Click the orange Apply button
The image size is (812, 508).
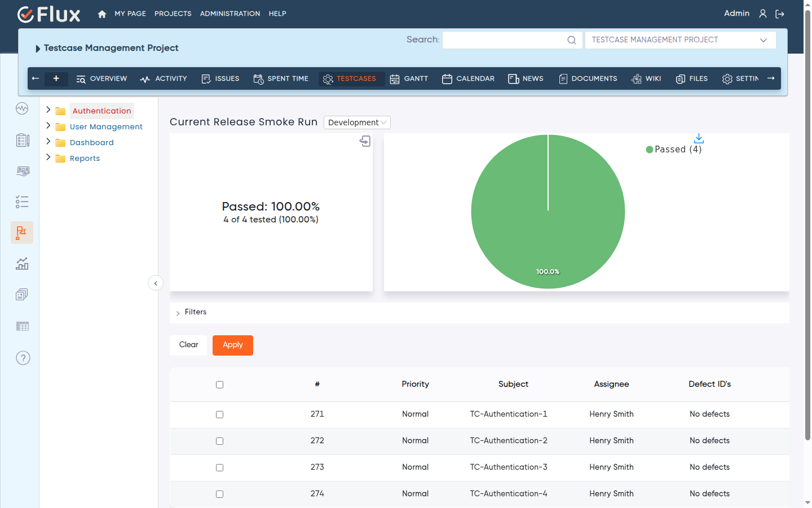tap(233, 345)
